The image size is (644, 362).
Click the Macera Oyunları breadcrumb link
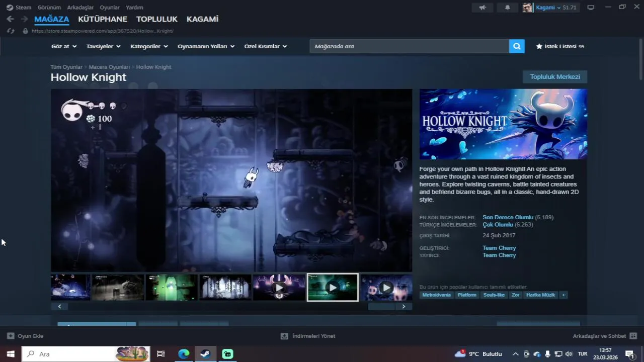coord(109,67)
